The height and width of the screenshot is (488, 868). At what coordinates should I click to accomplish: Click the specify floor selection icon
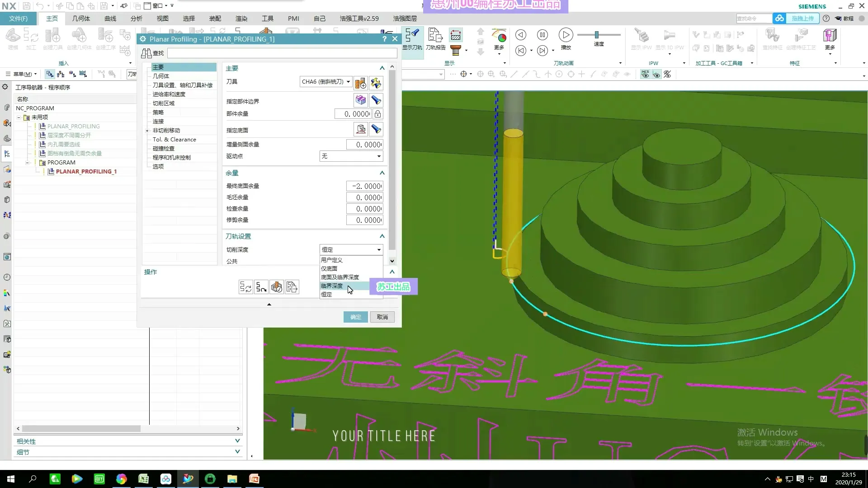point(360,130)
